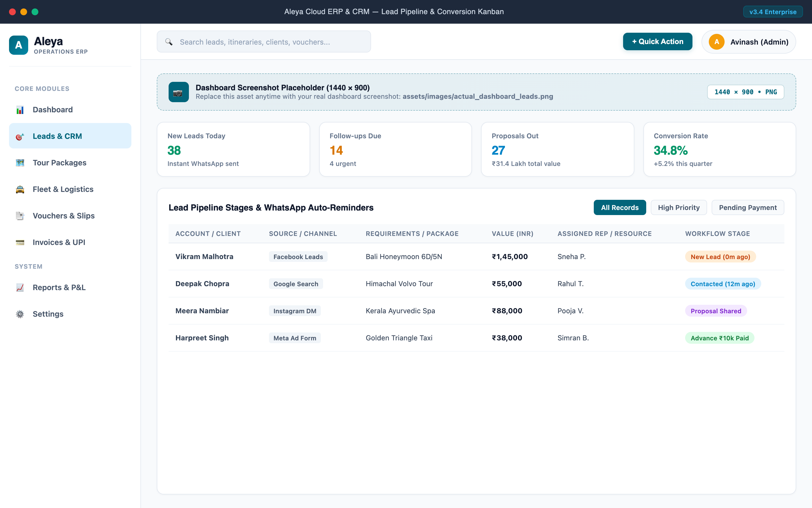The image size is (812, 508).
Task: Click the New Lead (0m ago) stage badge
Action: click(720, 257)
